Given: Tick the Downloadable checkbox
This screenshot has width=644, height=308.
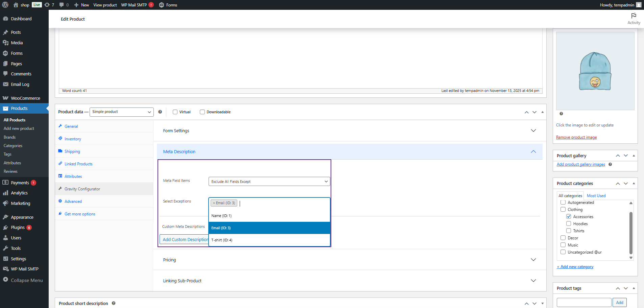Looking at the screenshot, I should pyautogui.click(x=202, y=112).
